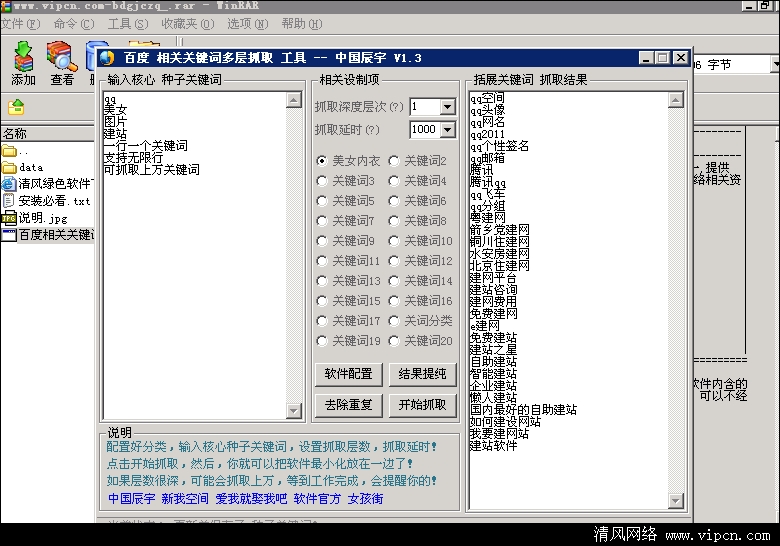Image resolution: width=780 pixels, height=546 pixels.
Task: Open the 抓取延时 delay dropdown
Action: click(447, 130)
